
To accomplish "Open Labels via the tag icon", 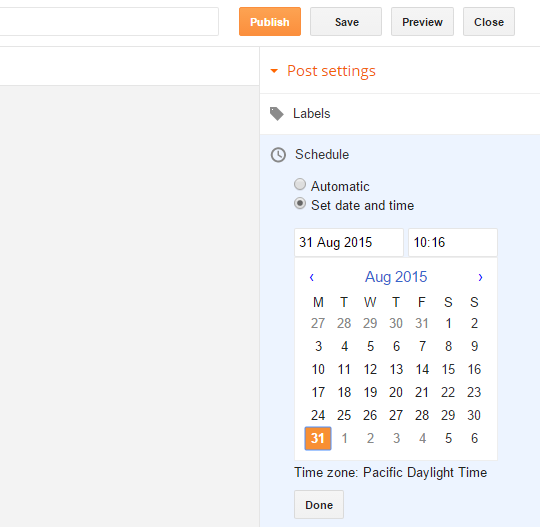I will [277, 114].
